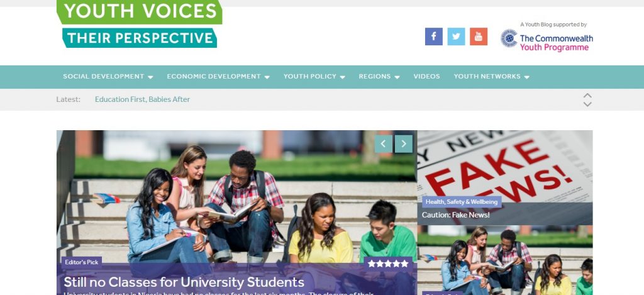644x295 pixels.
Task: Expand the Economic Development dropdown
Action: click(x=218, y=76)
